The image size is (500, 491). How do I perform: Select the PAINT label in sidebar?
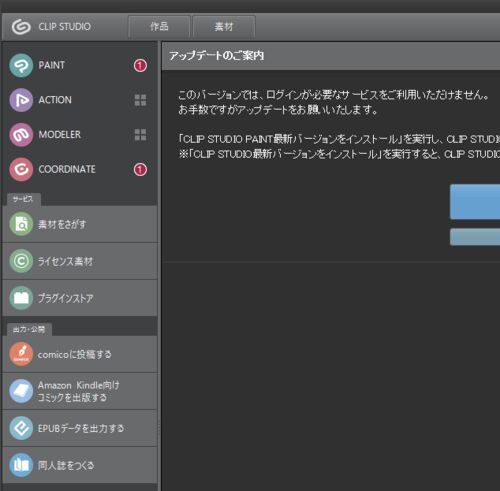[52, 65]
